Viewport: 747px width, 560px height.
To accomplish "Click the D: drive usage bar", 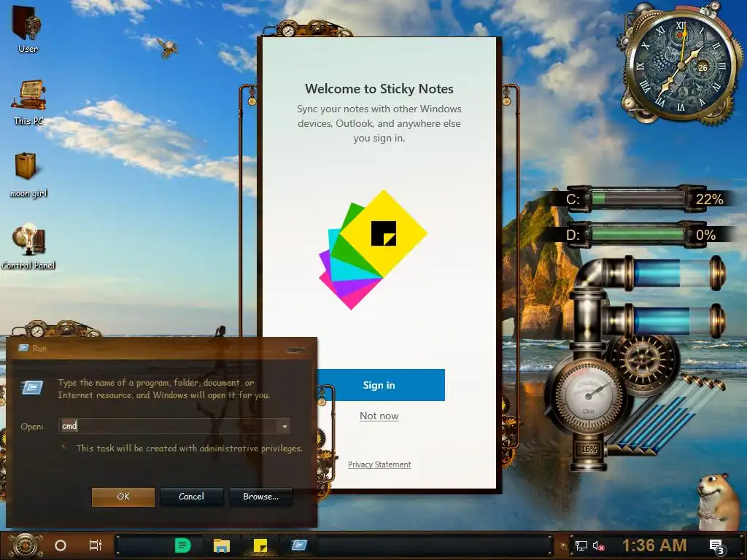I will [x=637, y=234].
